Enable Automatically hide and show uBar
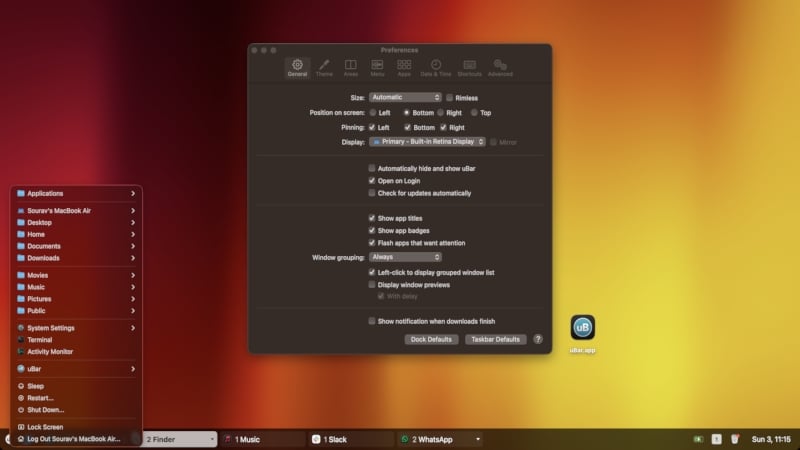Screen dimensions: 800x450 click(372, 168)
